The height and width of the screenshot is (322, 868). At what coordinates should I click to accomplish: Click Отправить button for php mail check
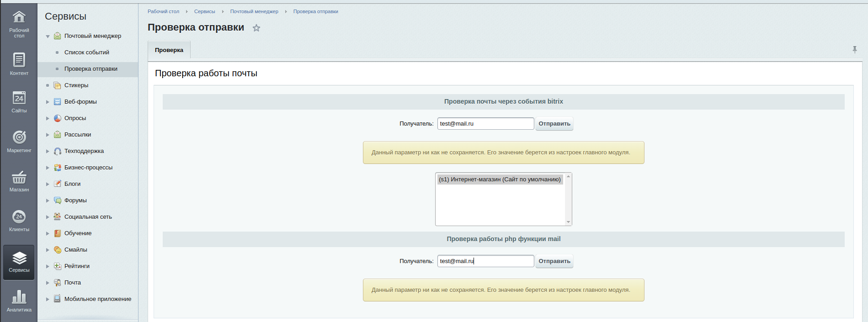pos(554,261)
